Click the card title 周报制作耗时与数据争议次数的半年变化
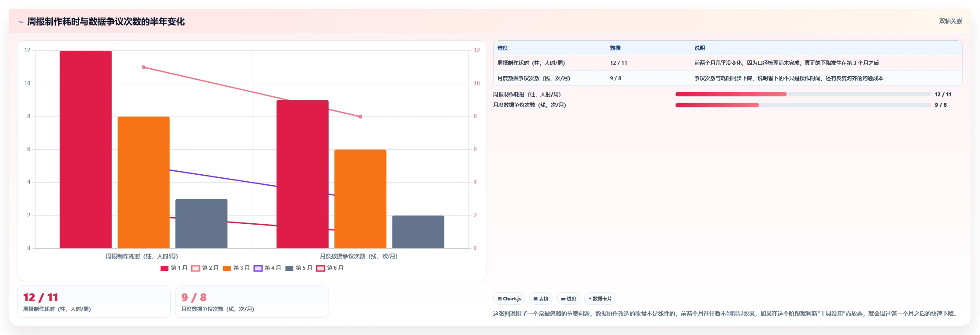 [x=106, y=21]
